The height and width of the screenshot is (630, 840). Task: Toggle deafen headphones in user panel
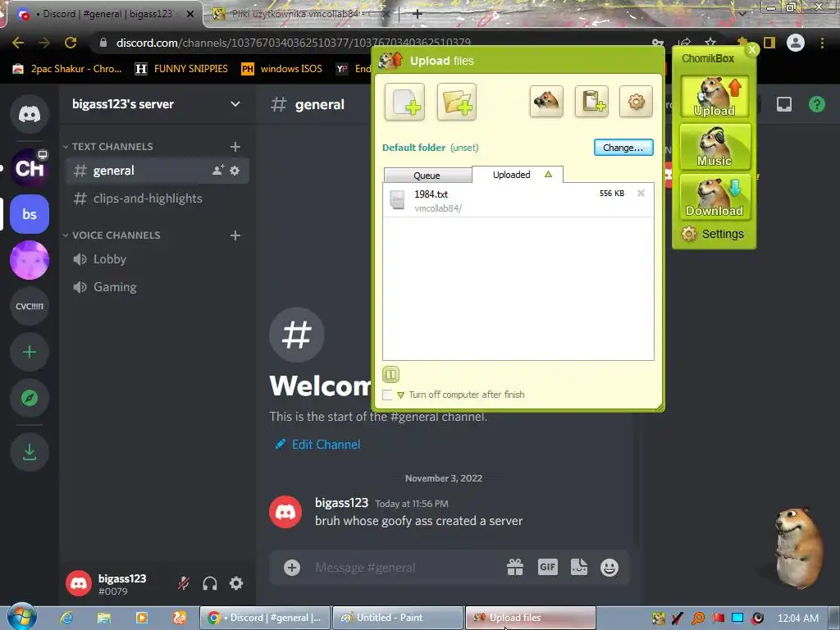tap(210, 583)
